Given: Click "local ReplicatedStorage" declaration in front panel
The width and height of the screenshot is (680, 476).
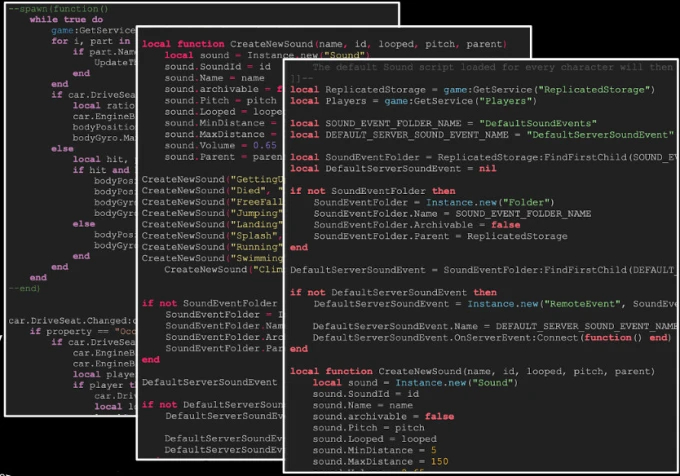Looking at the screenshot, I should tap(472, 90).
